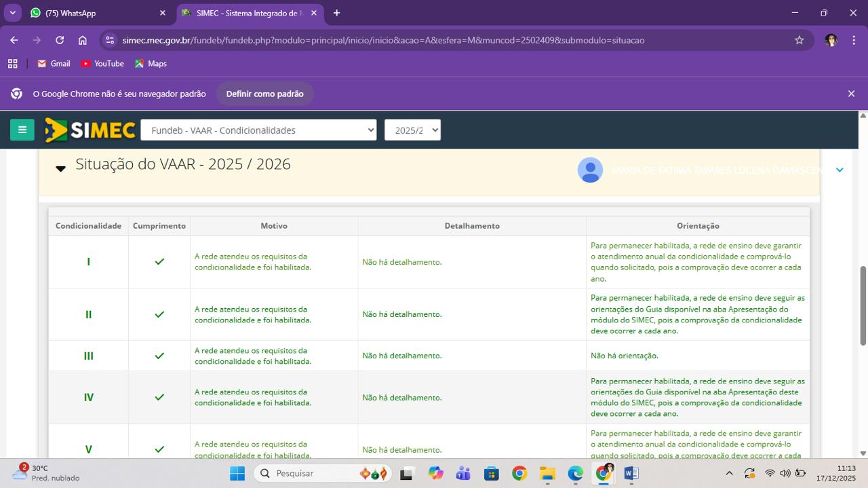Click the Condicionalidade column header

(88, 225)
